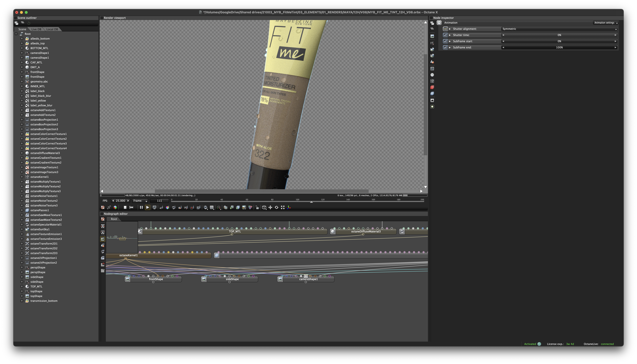Click the stop render button
This screenshot has width=637, height=364.
point(125,208)
